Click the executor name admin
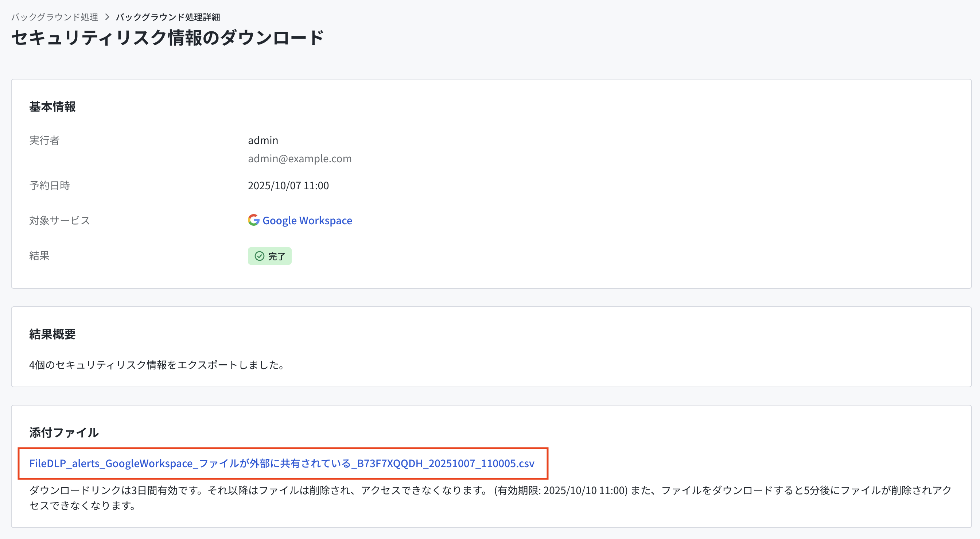The width and height of the screenshot is (980, 539). pyautogui.click(x=263, y=140)
